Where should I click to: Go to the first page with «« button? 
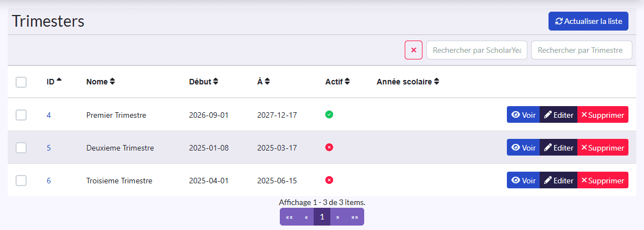click(x=289, y=217)
